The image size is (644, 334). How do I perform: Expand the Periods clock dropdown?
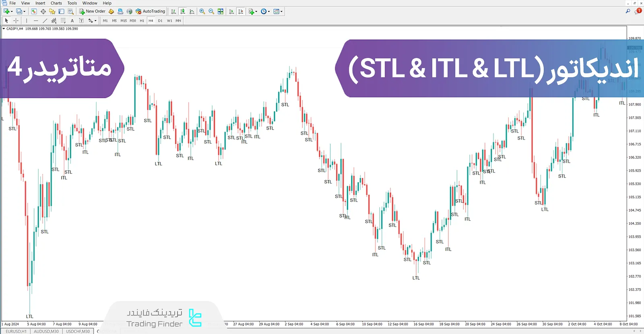[269, 12]
